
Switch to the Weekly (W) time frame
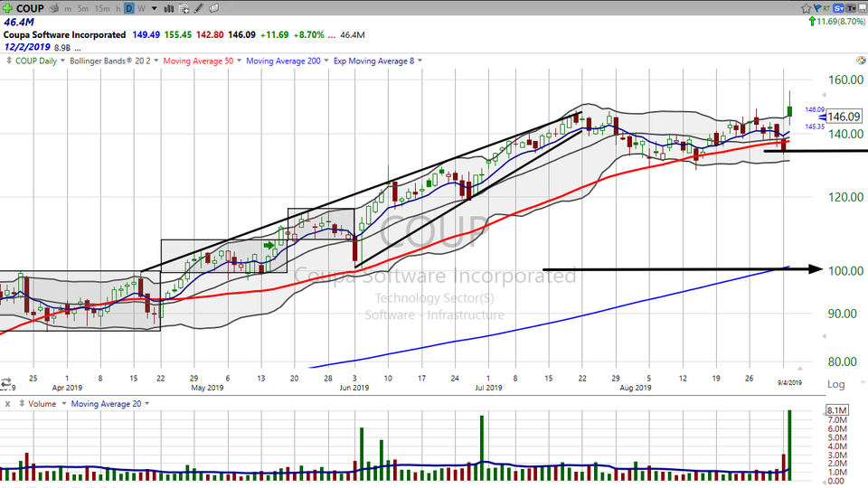click(x=141, y=8)
